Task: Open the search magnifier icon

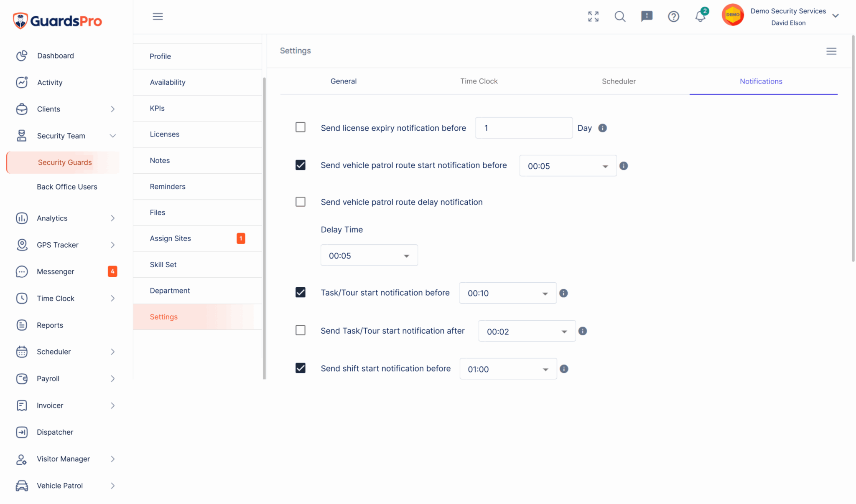Action: tap(620, 16)
